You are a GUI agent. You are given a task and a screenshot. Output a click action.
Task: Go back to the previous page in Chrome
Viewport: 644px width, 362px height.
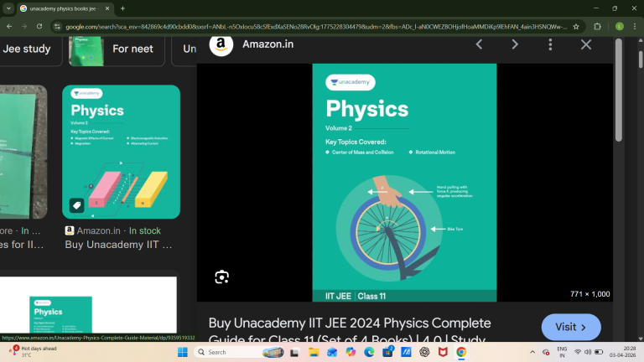pos(9,26)
